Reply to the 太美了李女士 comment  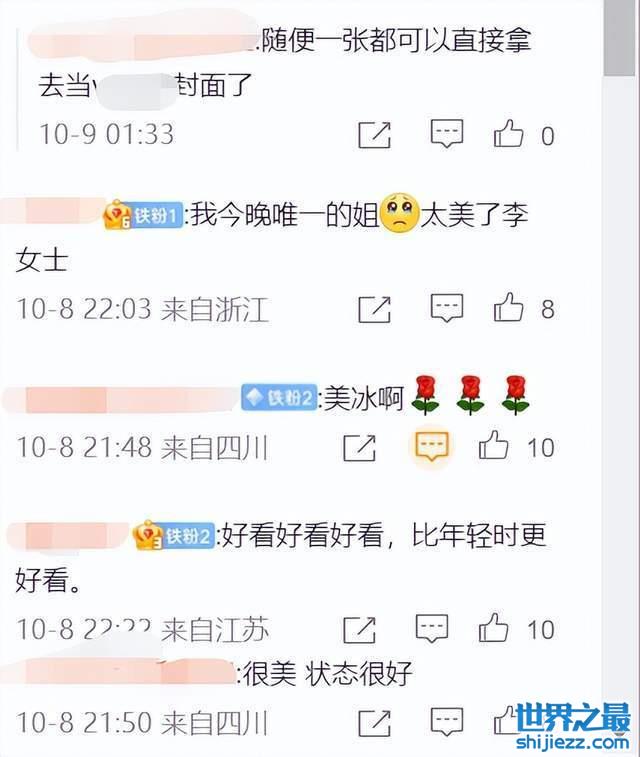coord(447,308)
